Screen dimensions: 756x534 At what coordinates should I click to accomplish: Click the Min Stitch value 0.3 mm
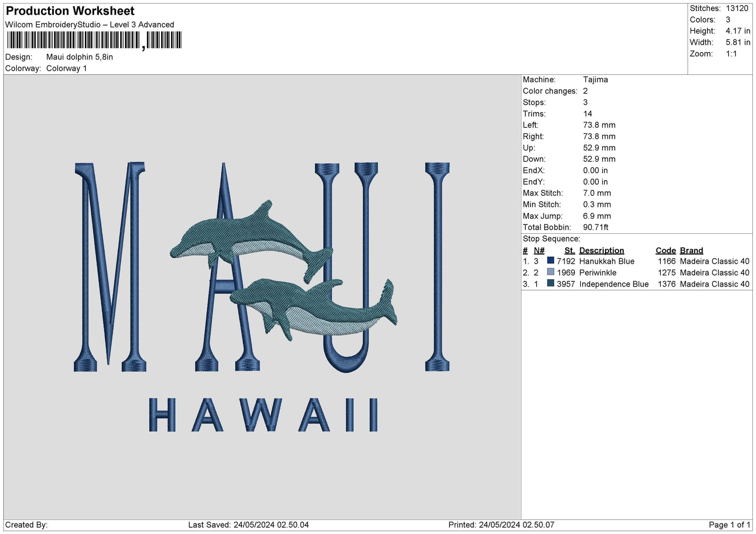[597, 204]
